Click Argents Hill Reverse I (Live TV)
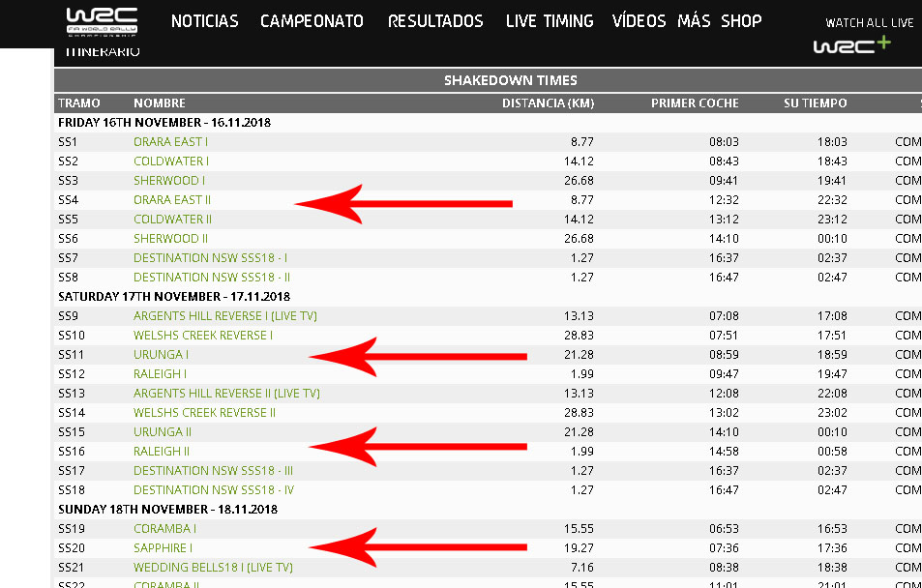Screen dimensions: 922x588 (224, 316)
